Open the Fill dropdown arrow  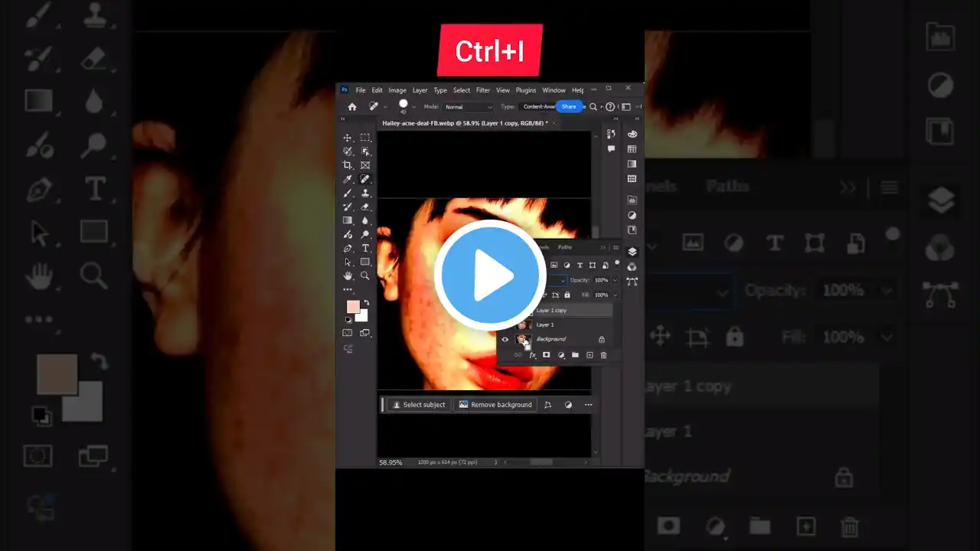point(615,295)
